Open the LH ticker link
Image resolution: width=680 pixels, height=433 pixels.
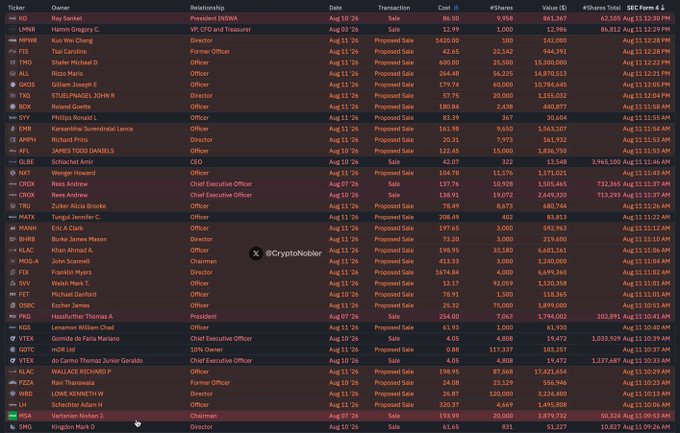[x=23, y=405]
